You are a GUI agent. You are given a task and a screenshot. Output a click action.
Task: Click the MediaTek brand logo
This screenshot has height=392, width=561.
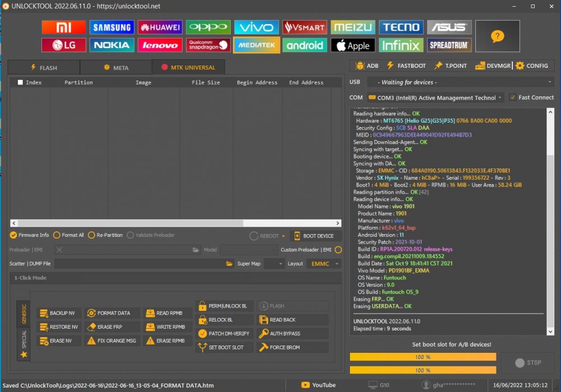pos(256,45)
